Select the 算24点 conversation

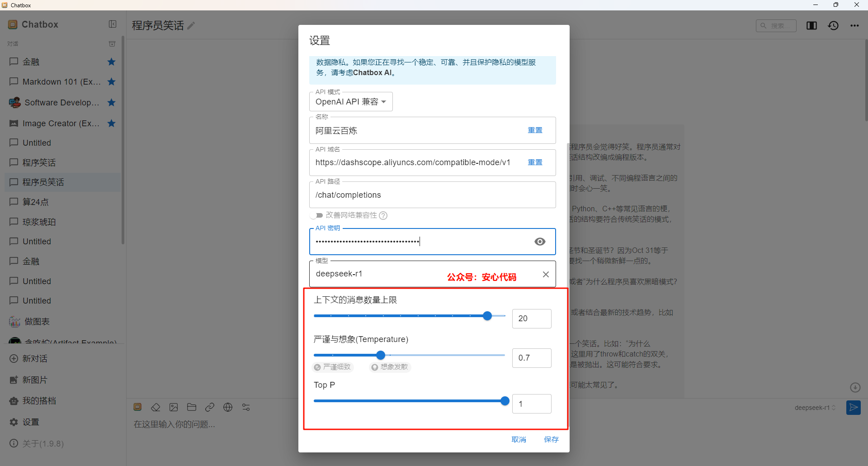(62, 202)
